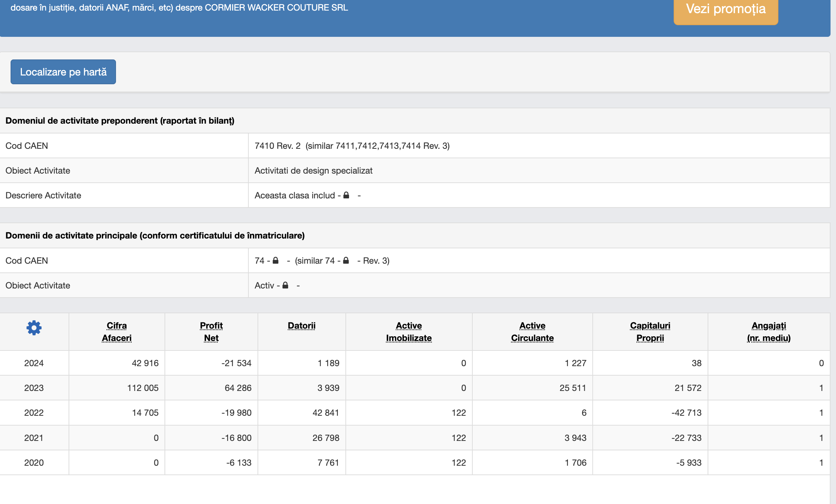The image size is (836, 504).
Task: Click Active Circulante column header
Action: [532, 332]
